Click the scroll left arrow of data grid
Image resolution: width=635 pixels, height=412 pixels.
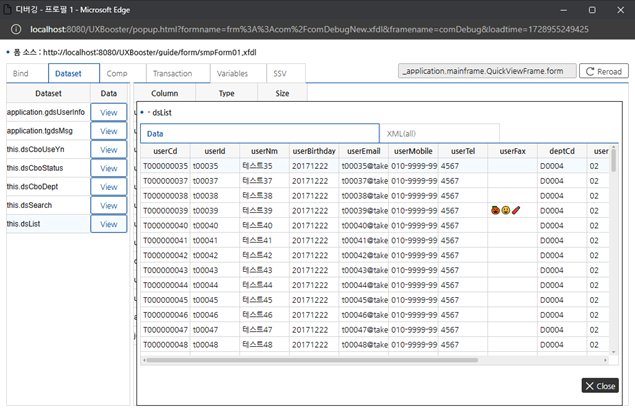point(144,360)
